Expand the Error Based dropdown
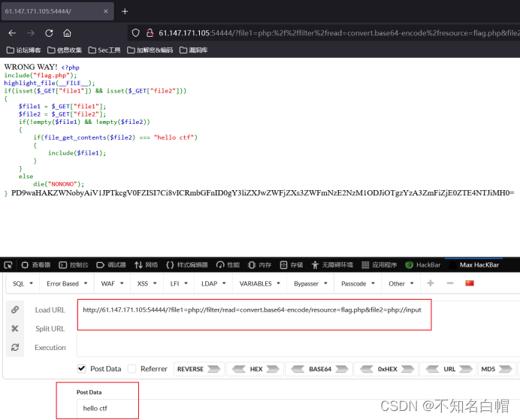 click(67, 284)
